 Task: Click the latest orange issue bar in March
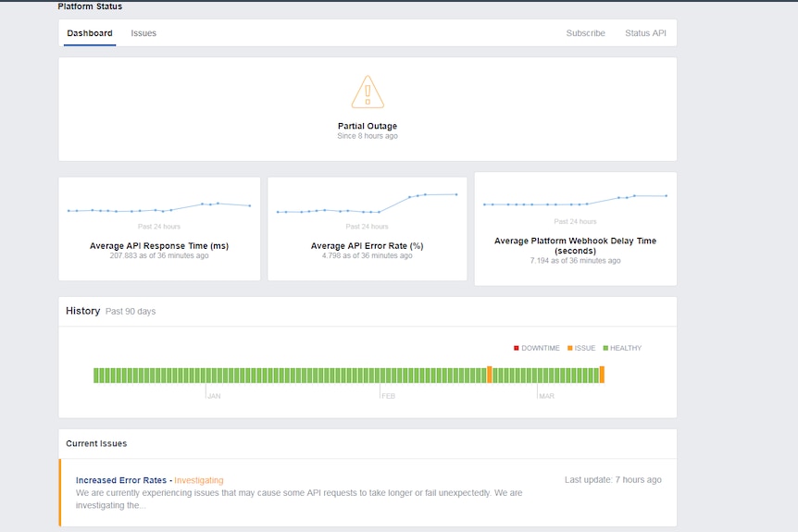[x=602, y=375]
